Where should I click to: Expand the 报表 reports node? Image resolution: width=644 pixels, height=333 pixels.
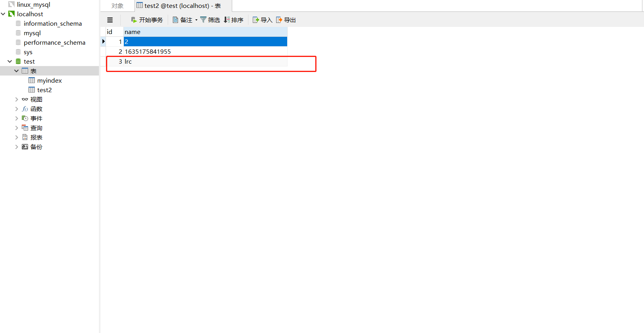click(x=17, y=137)
